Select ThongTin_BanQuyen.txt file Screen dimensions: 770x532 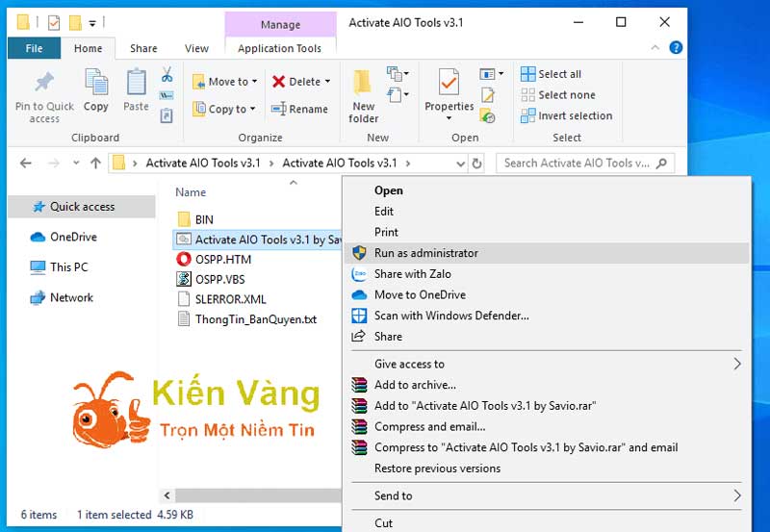(x=247, y=319)
